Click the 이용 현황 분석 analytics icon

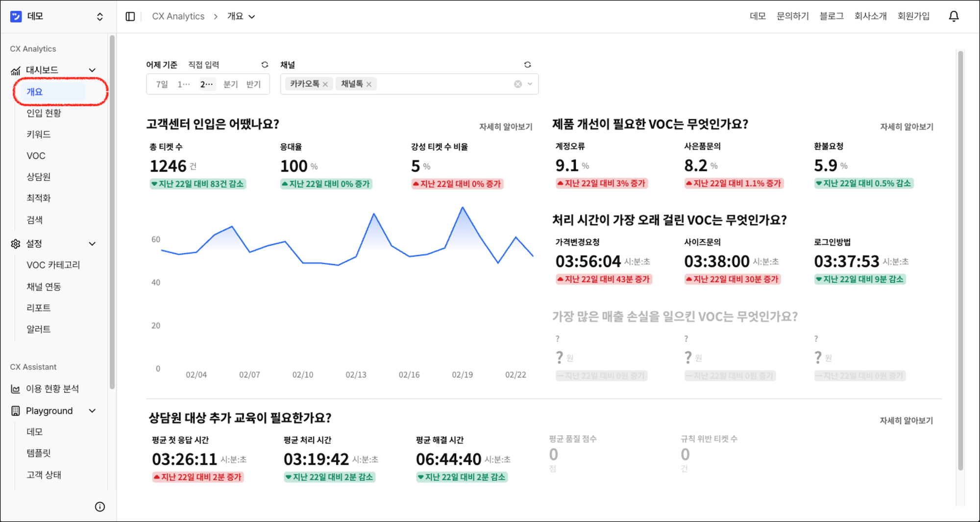point(15,388)
